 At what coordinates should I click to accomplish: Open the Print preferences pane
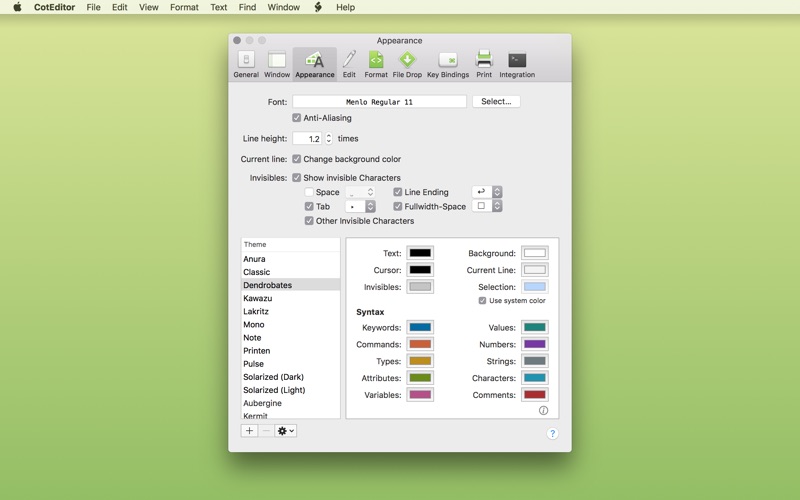click(x=484, y=64)
